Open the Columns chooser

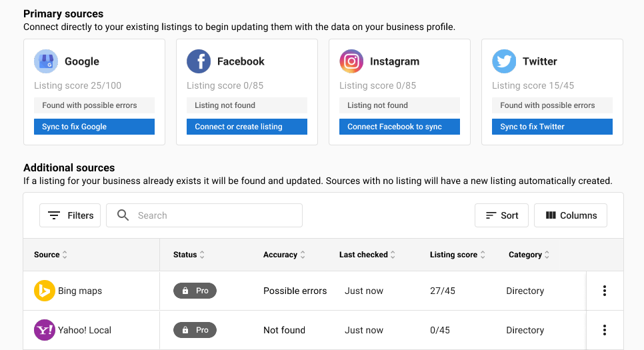(571, 215)
